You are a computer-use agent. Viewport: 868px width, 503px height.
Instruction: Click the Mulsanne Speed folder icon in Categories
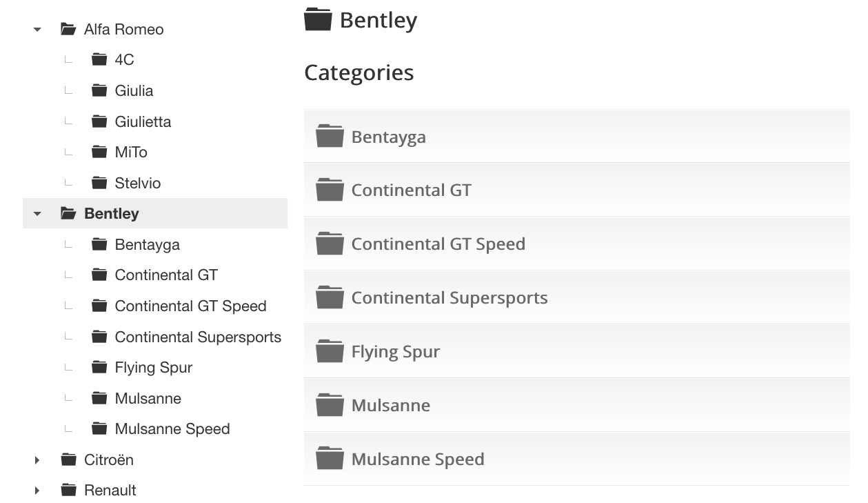330,459
